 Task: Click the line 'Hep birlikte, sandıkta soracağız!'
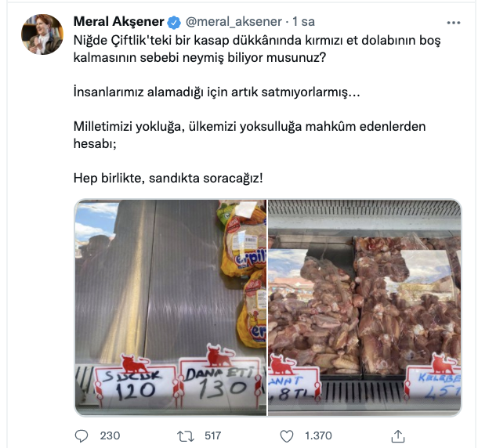pos(168,178)
